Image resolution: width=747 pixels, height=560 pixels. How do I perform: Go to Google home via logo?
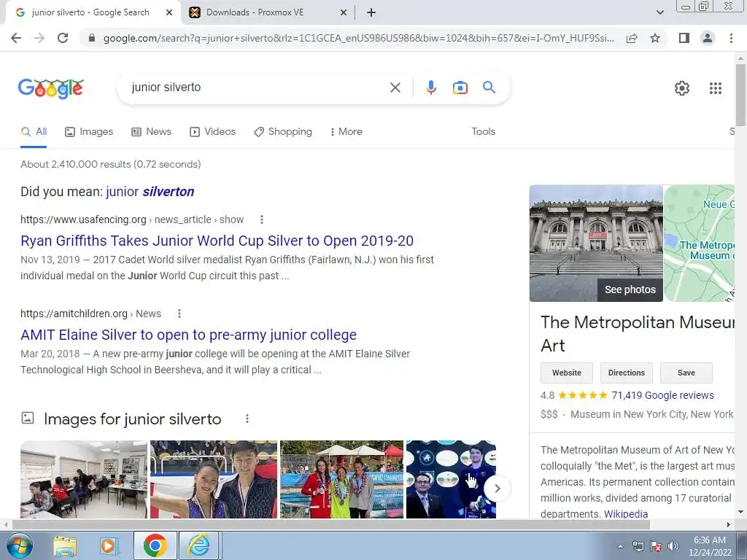[x=51, y=88]
